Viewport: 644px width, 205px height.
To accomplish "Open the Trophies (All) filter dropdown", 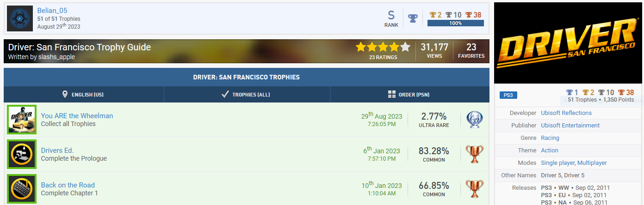I will (x=247, y=95).
